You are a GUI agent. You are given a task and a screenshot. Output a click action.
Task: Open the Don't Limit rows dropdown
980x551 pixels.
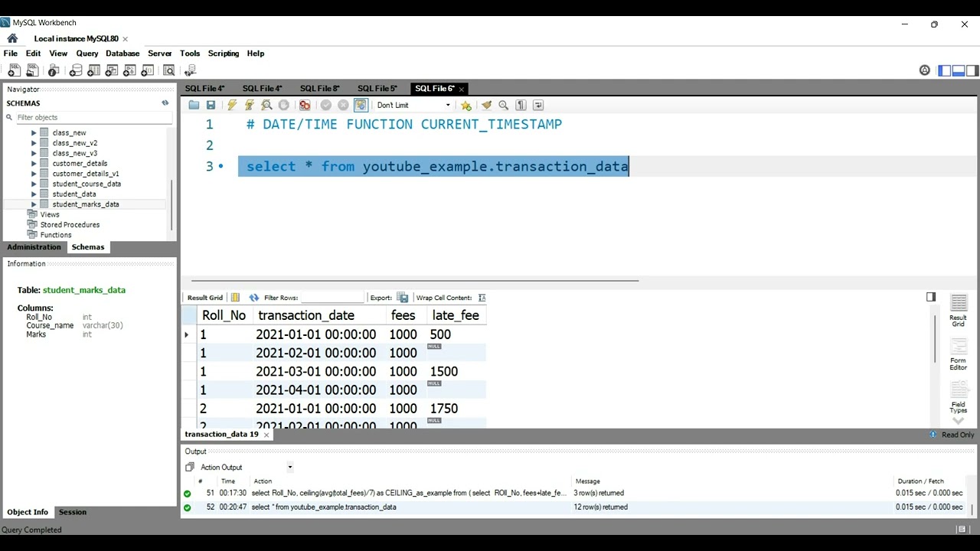click(413, 106)
